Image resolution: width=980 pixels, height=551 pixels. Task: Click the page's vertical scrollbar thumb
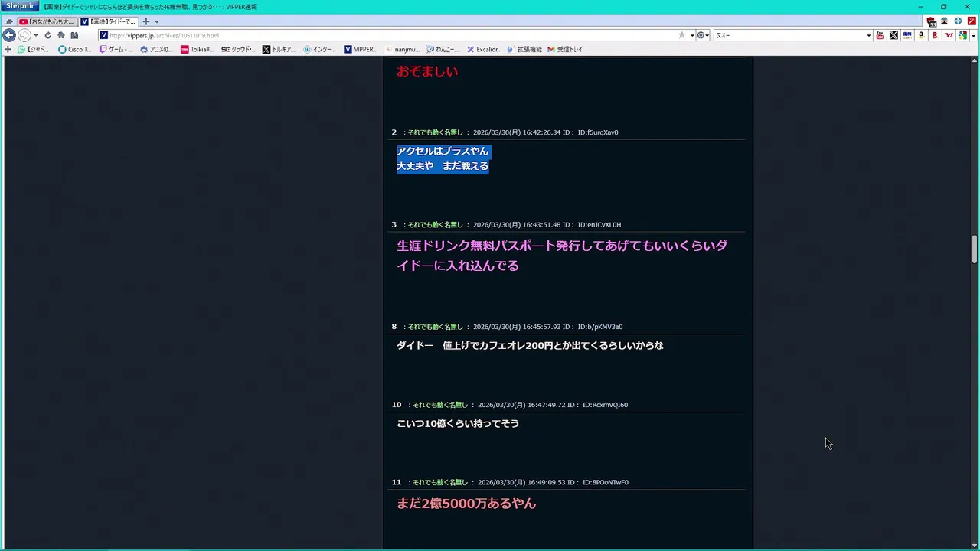click(975, 250)
